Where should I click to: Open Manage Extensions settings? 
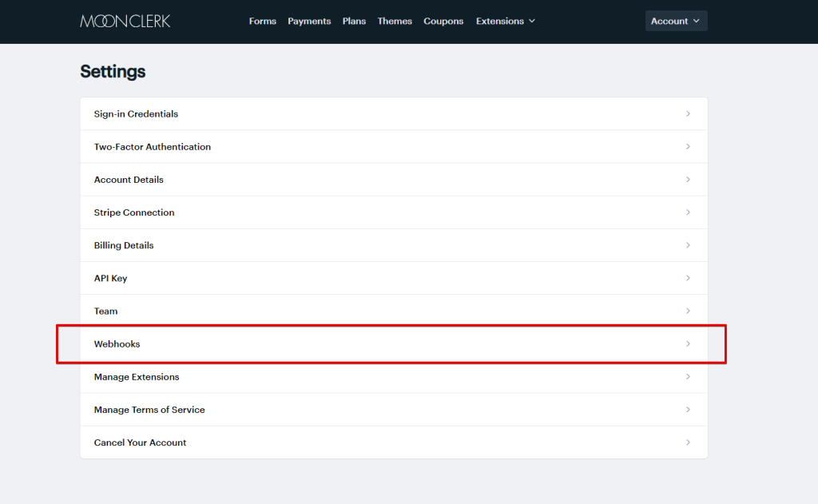coord(137,377)
